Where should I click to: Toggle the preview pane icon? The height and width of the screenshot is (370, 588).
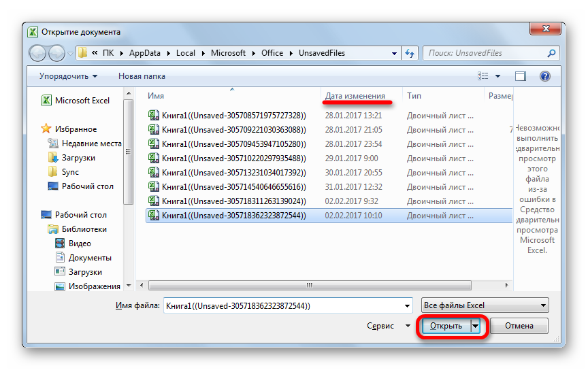[x=521, y=76]
